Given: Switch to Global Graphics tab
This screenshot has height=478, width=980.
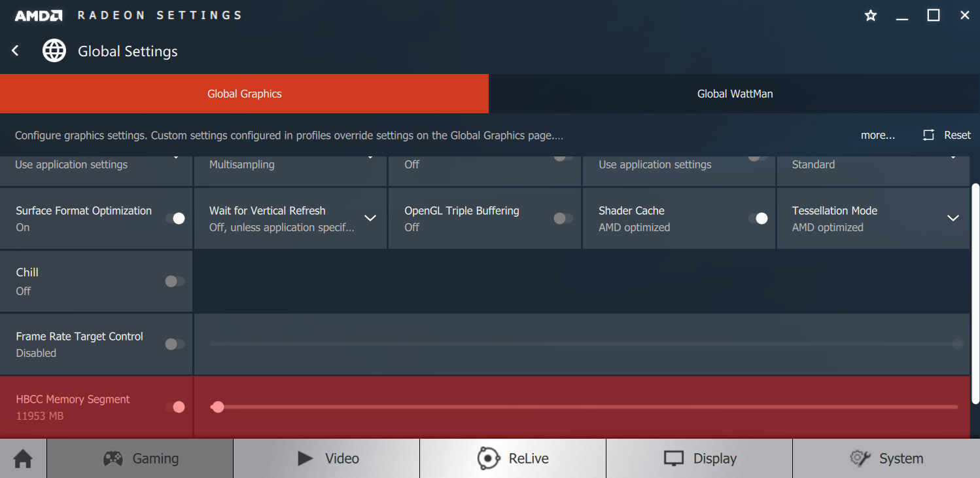Looking at the screenshot, I should pos(244,94).
